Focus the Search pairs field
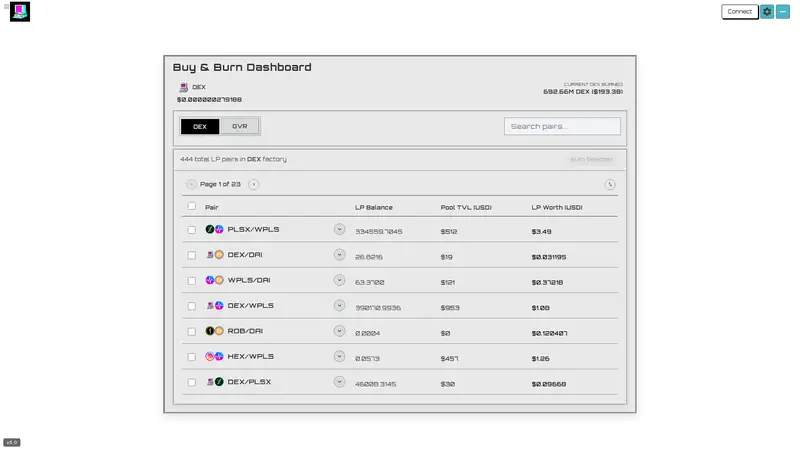 [562, 127]
